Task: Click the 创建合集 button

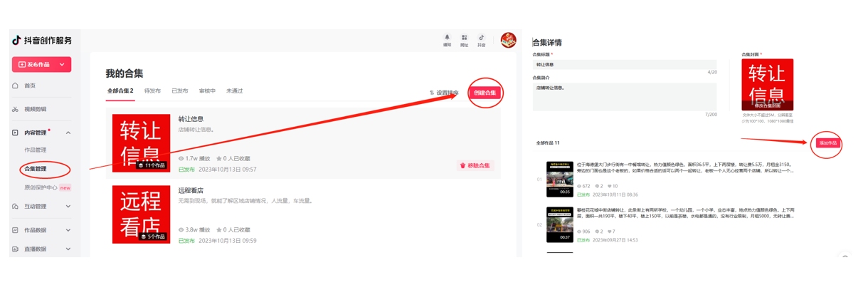Action: click(x=485, y=93)
